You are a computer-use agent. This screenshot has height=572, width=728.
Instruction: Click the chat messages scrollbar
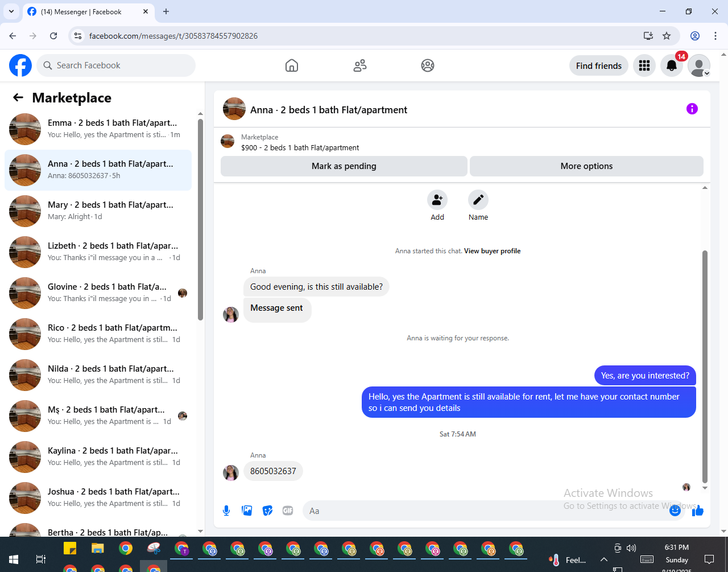tap(705, 367)
